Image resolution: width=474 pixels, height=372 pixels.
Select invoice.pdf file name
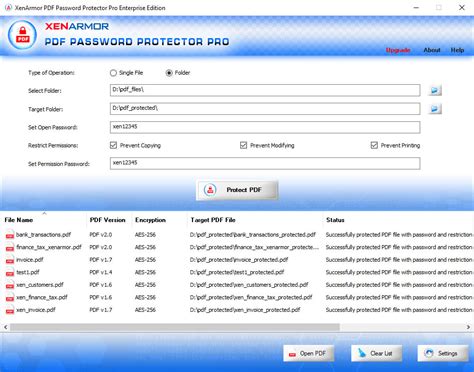[30, 260]
